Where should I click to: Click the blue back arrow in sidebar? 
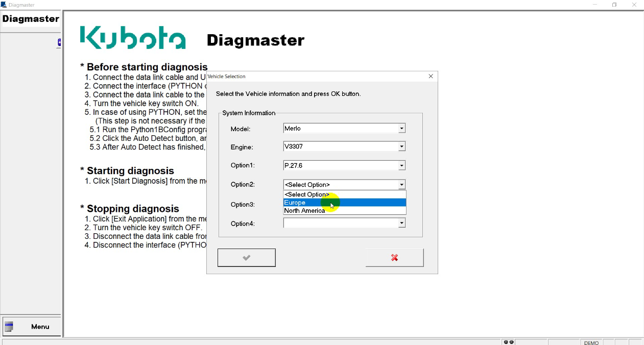[x=59, y=43]
